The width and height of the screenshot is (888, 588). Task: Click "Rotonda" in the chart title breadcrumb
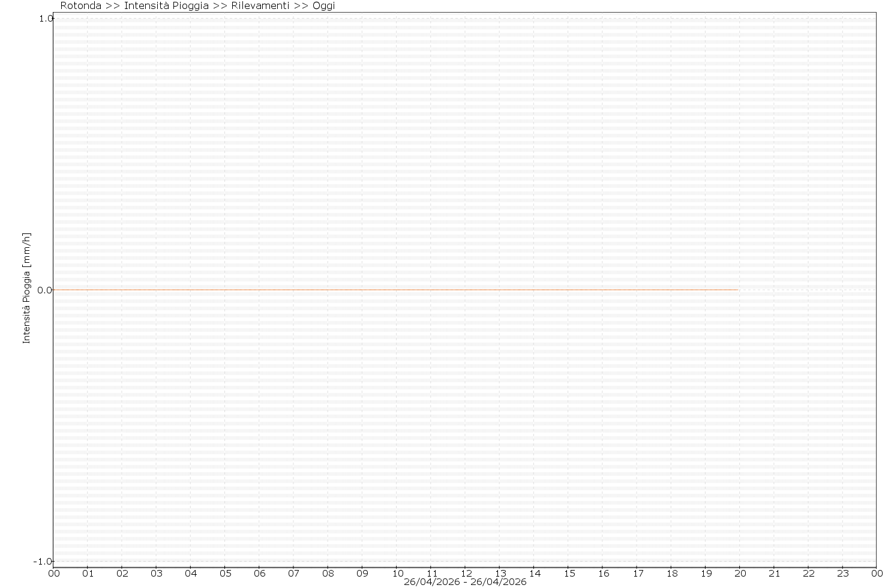[x=80, y=6]
